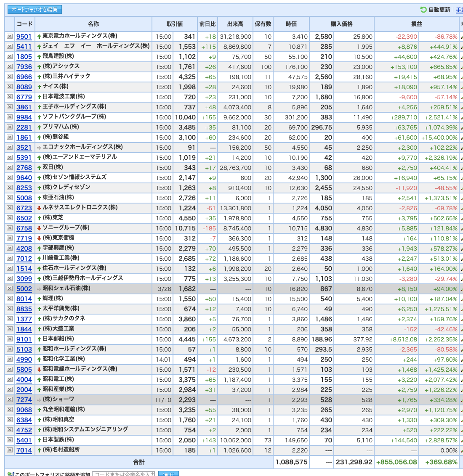Click x icon beside code 5401

10,440
